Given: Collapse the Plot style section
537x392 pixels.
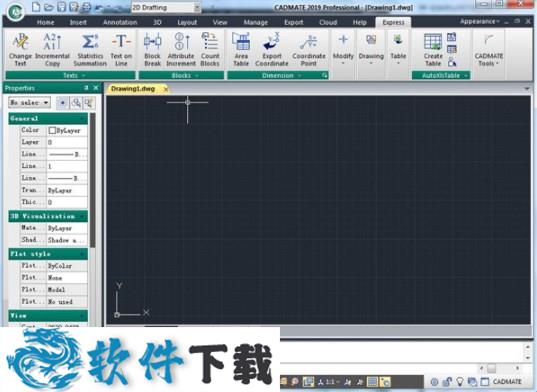Looking at the screenshot, I should click(x=48, y=254).
